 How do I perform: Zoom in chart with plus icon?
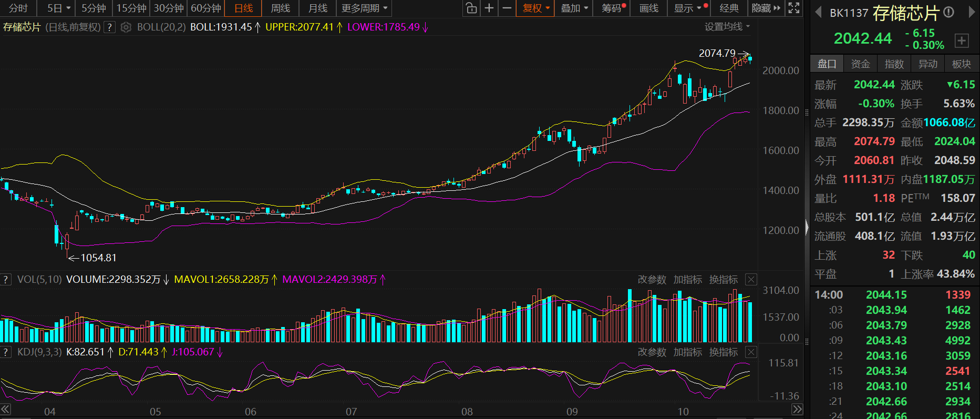489,8
